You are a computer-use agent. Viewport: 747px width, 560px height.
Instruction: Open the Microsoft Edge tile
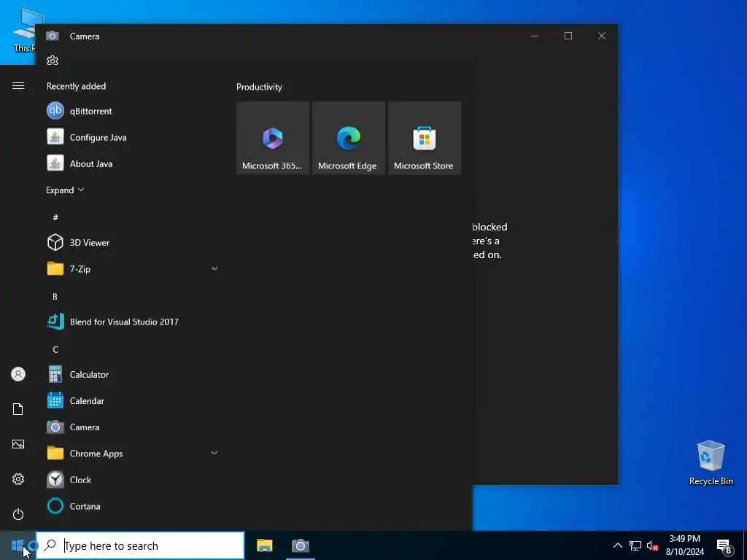(348, 138)
